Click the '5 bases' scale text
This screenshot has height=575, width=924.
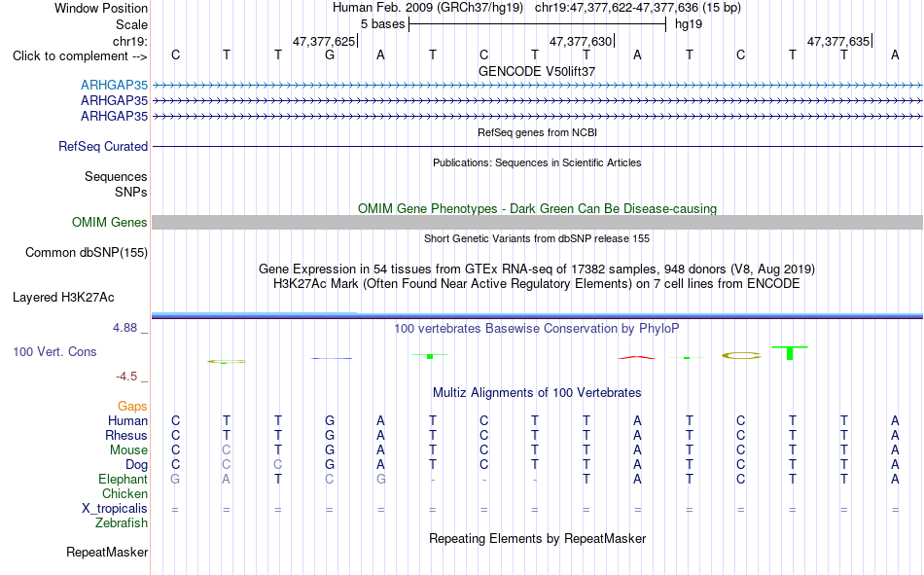383,24
